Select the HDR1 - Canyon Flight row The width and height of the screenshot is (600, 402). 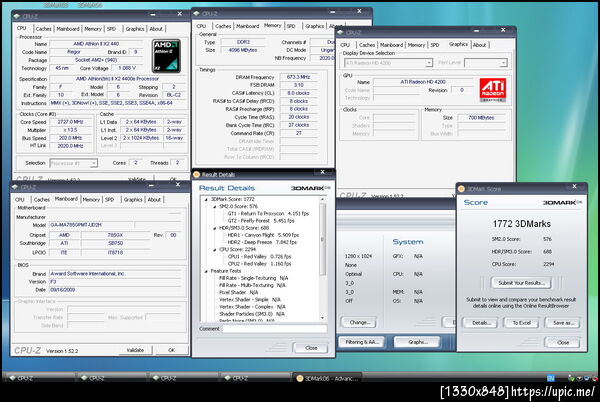[263, 235]
